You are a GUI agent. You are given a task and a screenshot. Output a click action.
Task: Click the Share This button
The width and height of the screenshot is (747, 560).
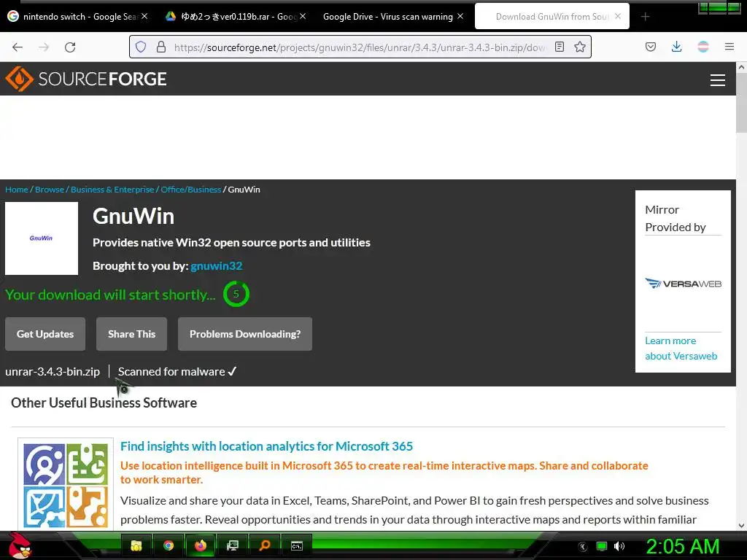[131, 334]
